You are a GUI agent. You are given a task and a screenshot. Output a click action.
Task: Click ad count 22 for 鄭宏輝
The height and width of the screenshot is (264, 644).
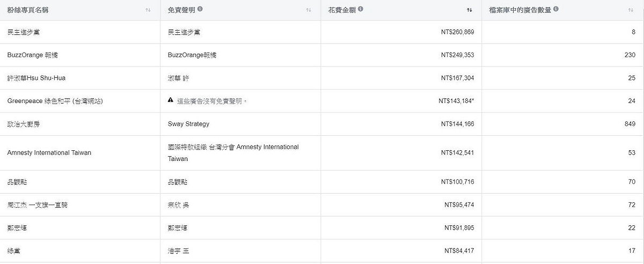pyautogui.click(x=632, y=228)
